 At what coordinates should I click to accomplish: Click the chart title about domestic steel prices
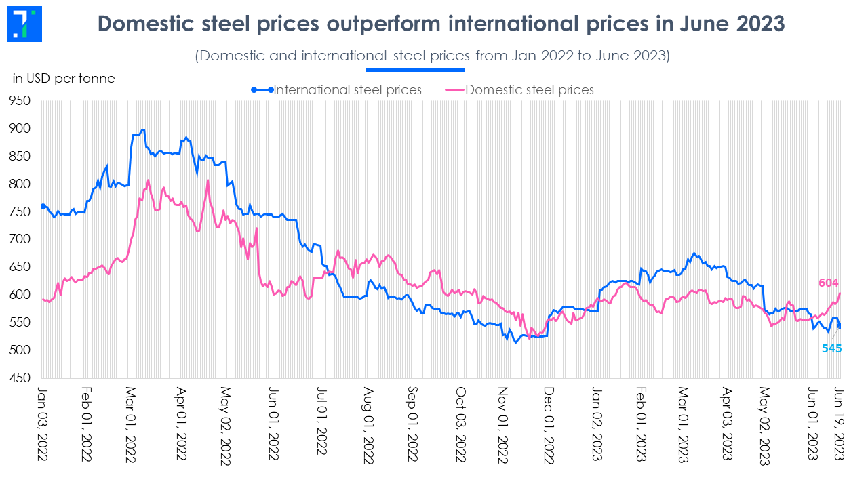pyautogui.click(x=441, y=24)
